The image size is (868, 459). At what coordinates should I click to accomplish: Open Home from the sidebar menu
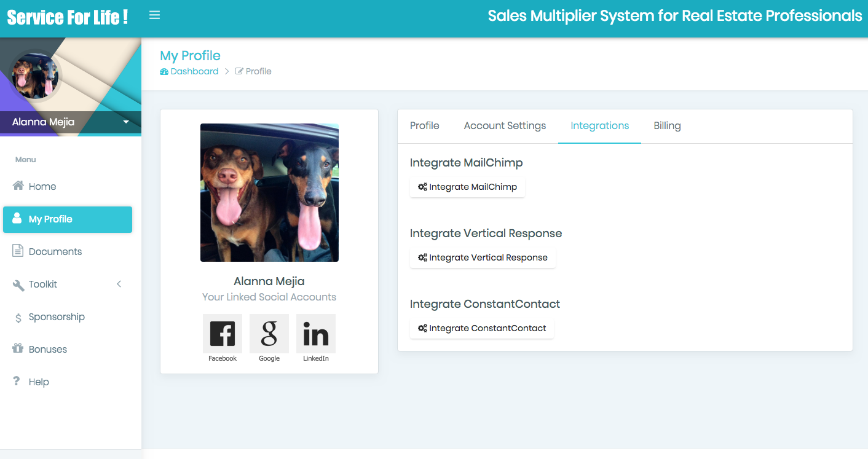tap(42, 186)
